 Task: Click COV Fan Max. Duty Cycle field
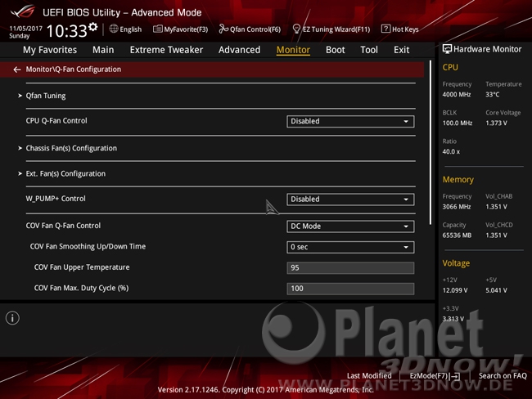[x=350, y=289]
